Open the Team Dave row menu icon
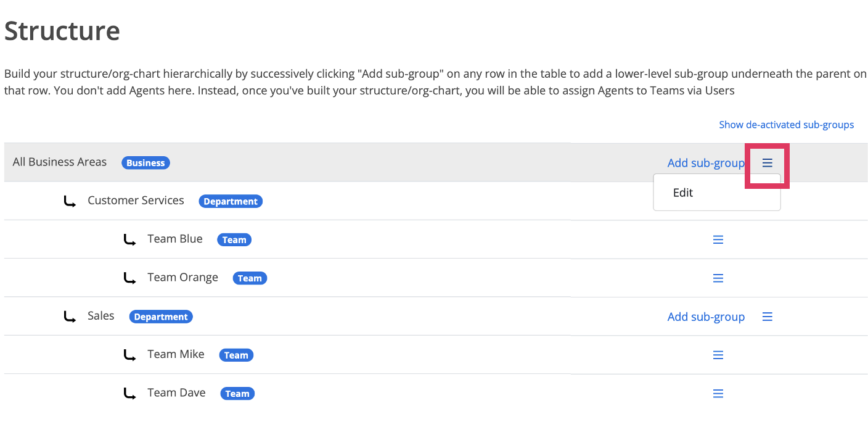Viewport: 868px width, 432px height. click(x=718, y=394)
